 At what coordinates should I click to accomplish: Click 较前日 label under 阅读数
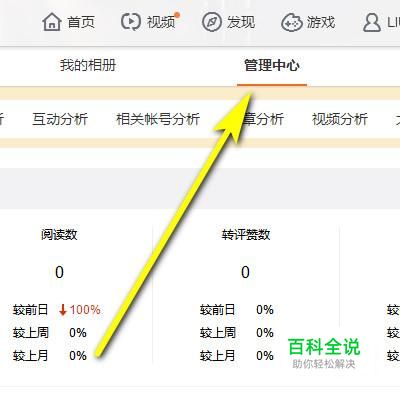point(31,310)
